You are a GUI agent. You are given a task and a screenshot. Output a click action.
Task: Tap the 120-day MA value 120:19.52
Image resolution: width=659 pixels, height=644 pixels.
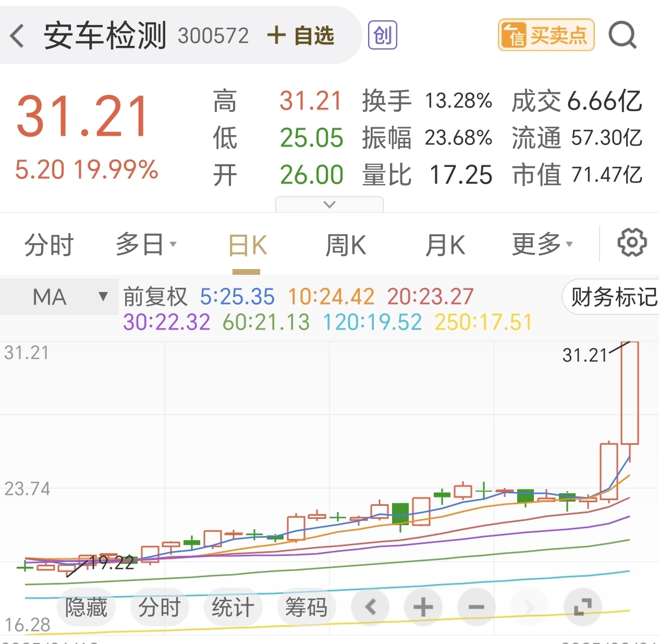tap(372, 322)
